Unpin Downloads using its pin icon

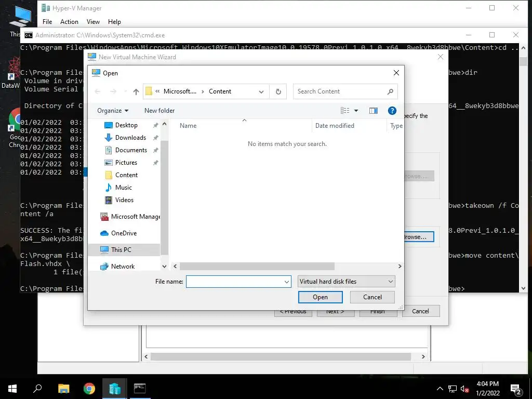(x=155, y=138)
